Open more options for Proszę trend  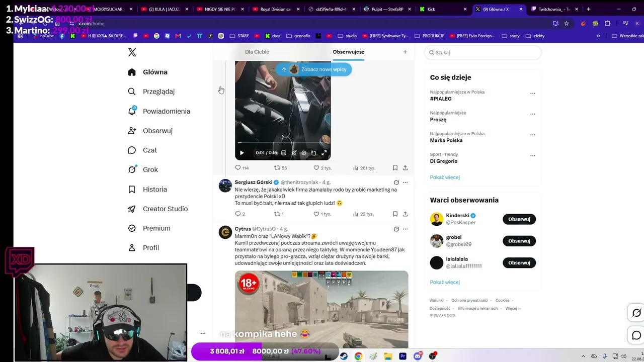pyautogui.click(x=533, y=114)
